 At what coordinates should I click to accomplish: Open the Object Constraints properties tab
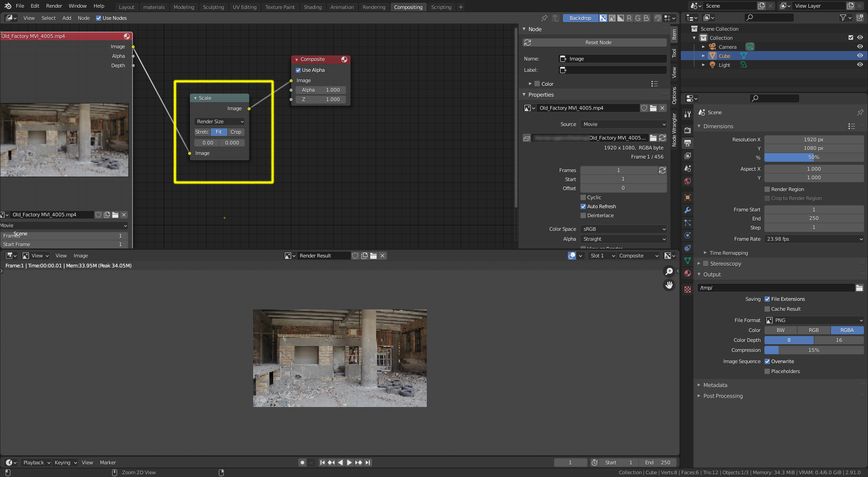[688, 248]
